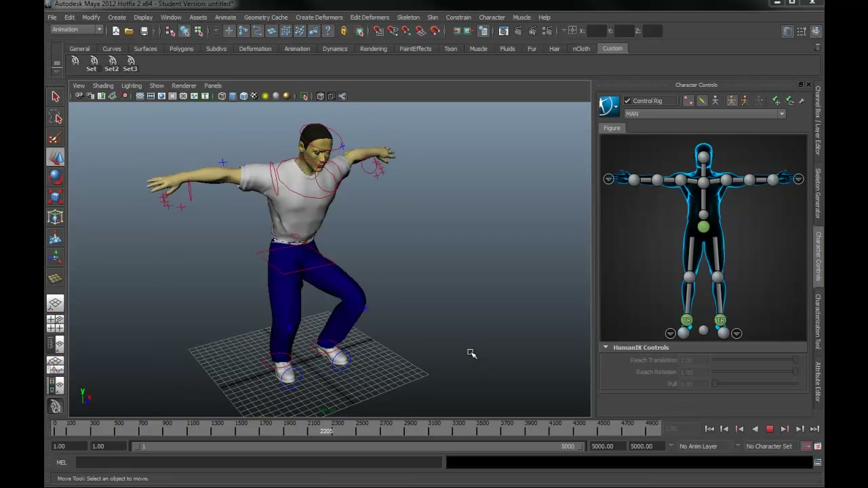Open the Animate menu
This screenshot has width=868, height=488.
pos(225,17)
